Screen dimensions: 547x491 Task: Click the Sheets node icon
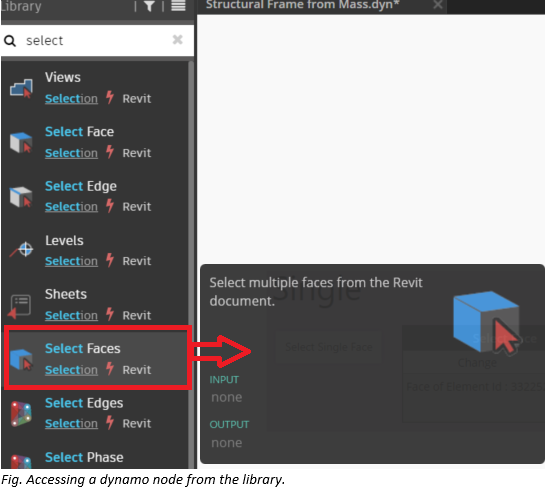(x=20, y=306)
